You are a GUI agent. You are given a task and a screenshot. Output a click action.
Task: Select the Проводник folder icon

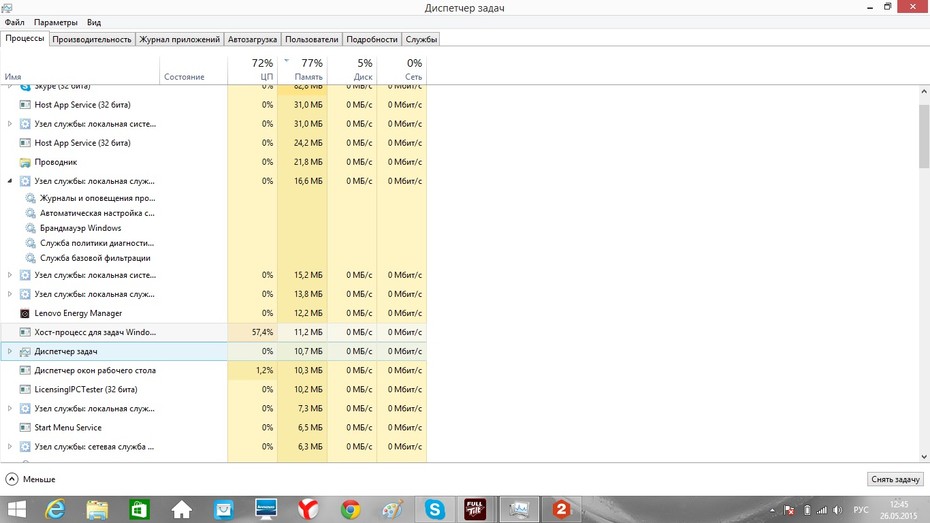[25, 162]
